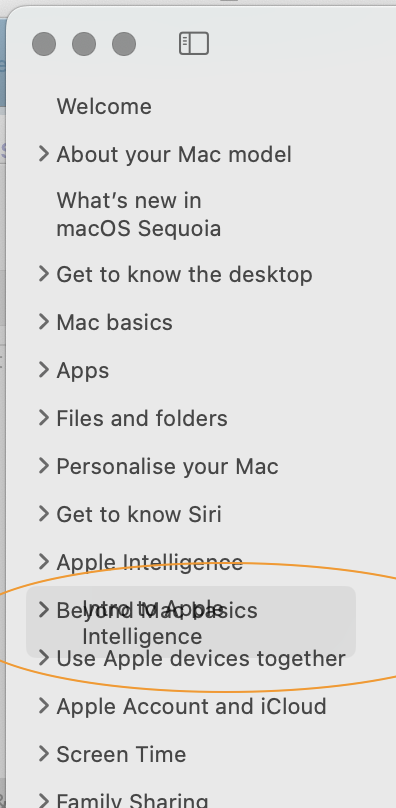
Task: Expand the Apple Account and iCloud chevron
Action: [44, 705]
